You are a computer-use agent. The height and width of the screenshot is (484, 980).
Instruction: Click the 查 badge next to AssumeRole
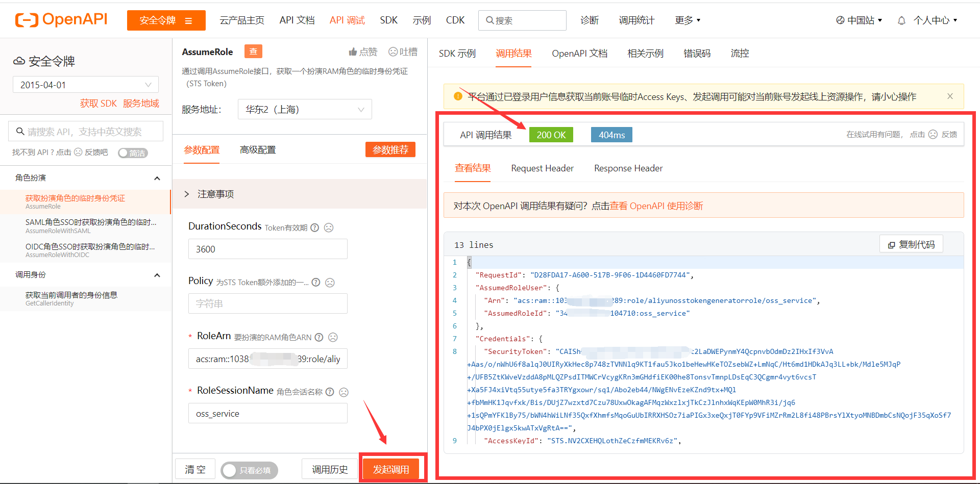click(253, 52)
